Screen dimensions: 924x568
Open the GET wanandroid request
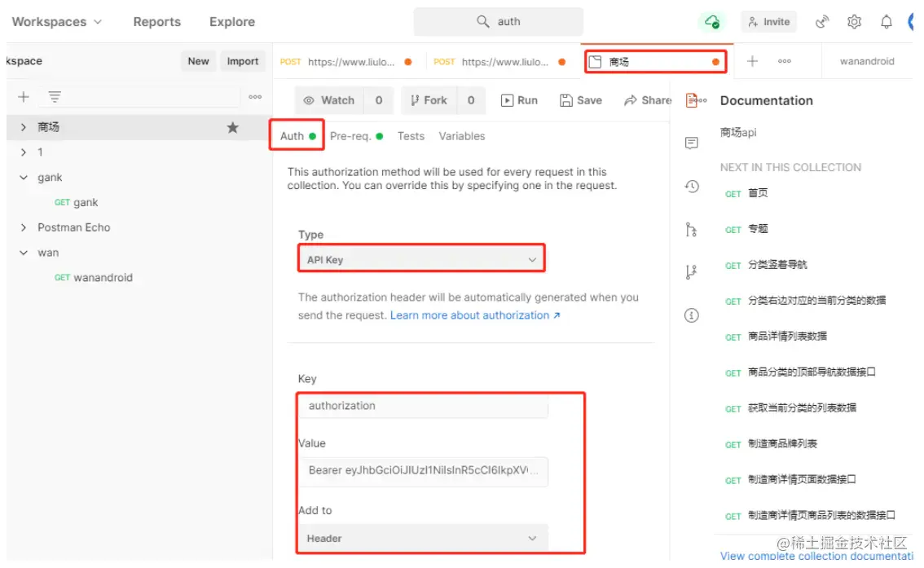pyautogui.click(x=93, y=278)
